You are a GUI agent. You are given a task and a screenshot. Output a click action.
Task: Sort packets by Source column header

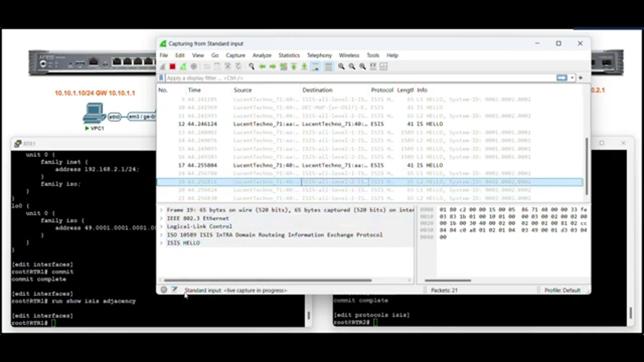pyautogui.click(x=243, y=90)
